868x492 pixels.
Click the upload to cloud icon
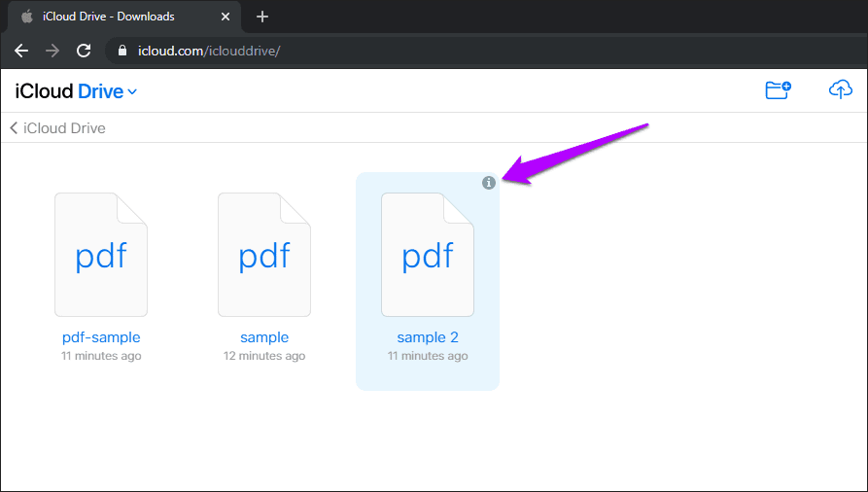[841, 89]
